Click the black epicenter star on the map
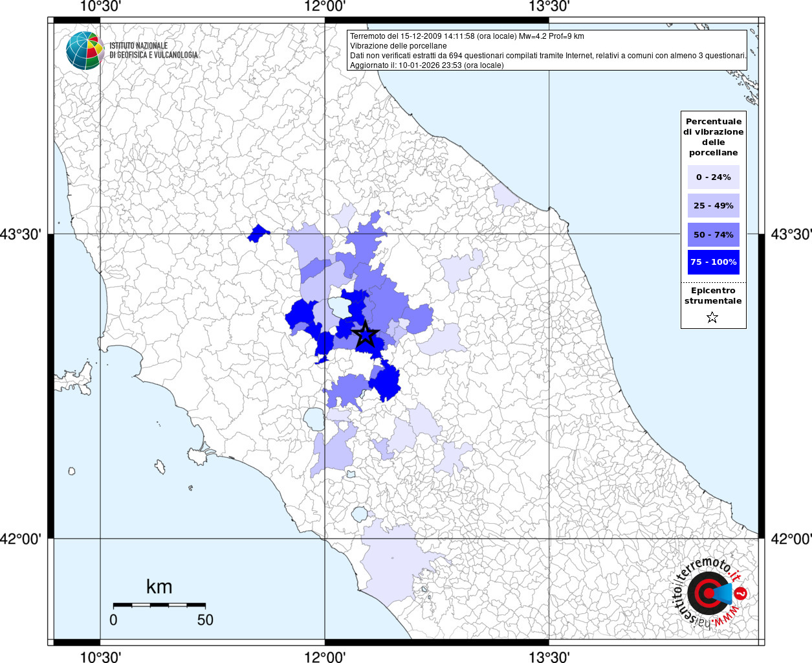The image size is (812, 663). pyautogui.click(x=365, y=335)
